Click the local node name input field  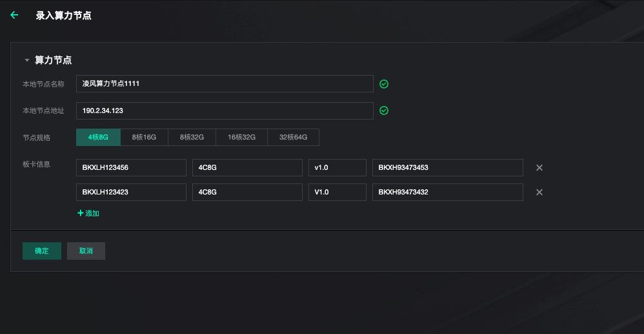pyautogui.click(x=225, y=84)
